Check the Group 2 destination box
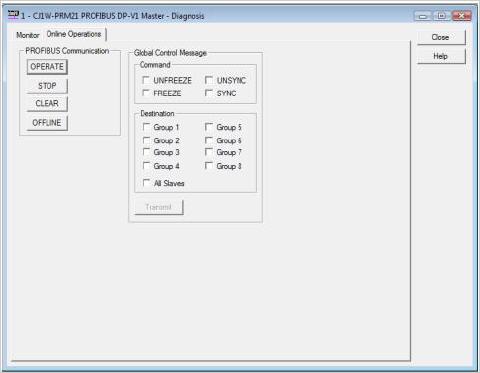This screenshot has width=480, height=373. tap(146, 140)
